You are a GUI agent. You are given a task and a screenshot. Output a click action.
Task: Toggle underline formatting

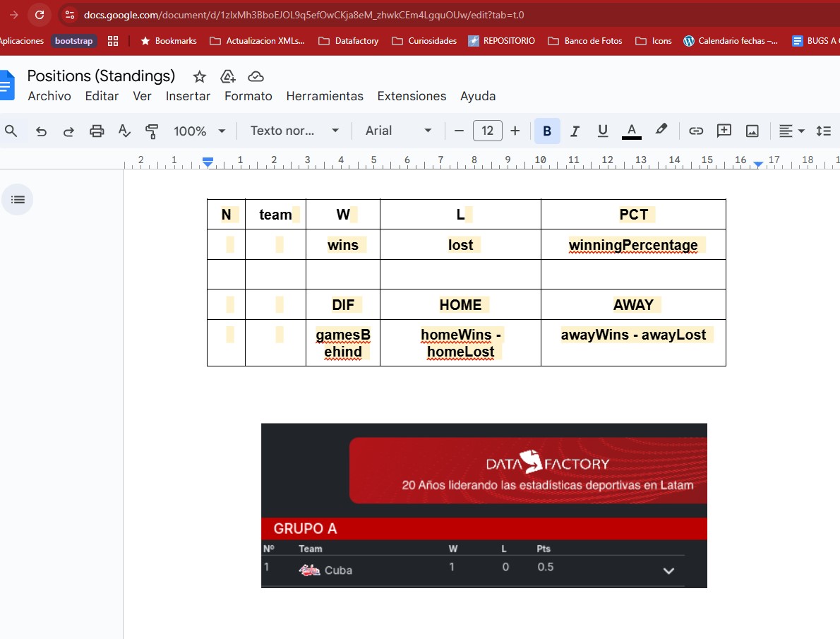click(603, 131)
